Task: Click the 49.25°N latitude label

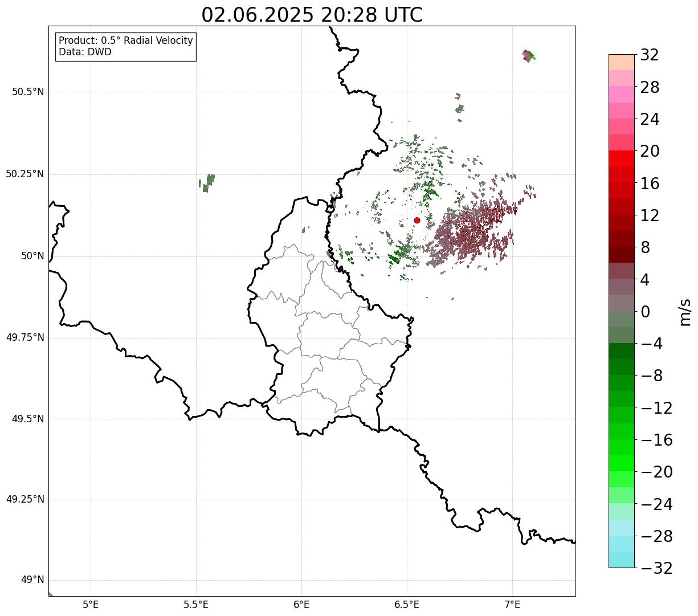Action: [25, 500]
